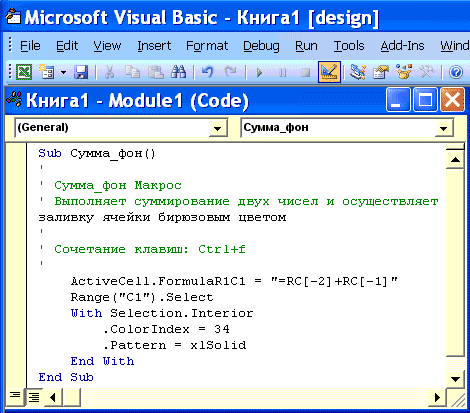
Task: Save the workbook with diskette icon
Action: pyautogui.click(x=81, y=72)
